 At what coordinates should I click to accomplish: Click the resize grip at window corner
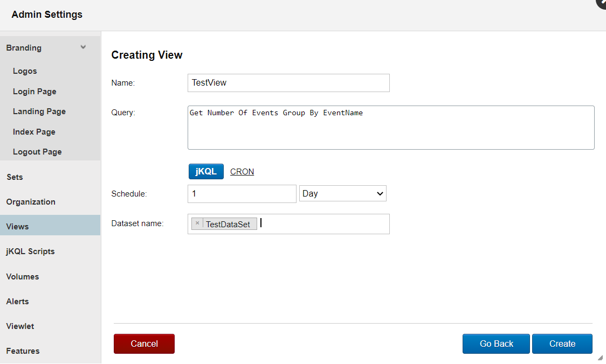600,358
